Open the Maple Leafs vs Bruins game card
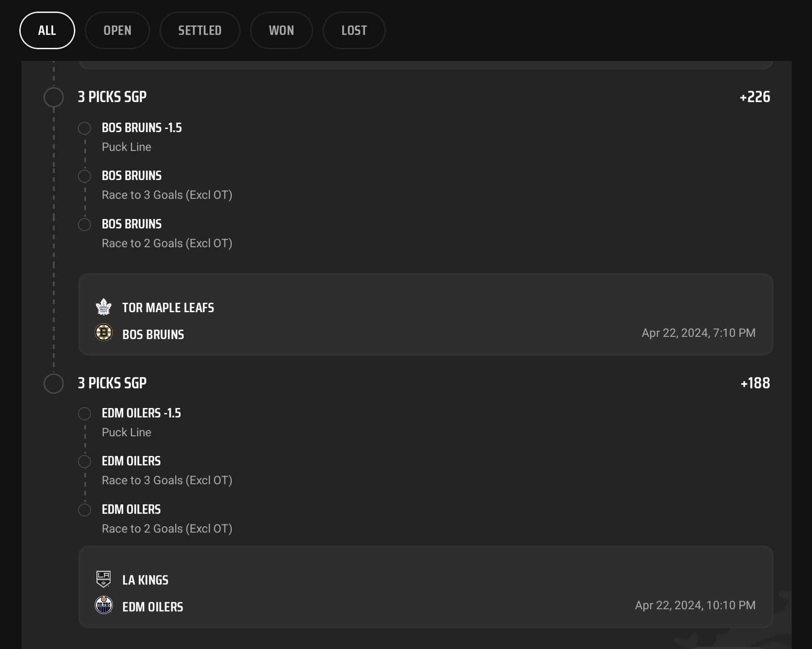 point(426,314)
